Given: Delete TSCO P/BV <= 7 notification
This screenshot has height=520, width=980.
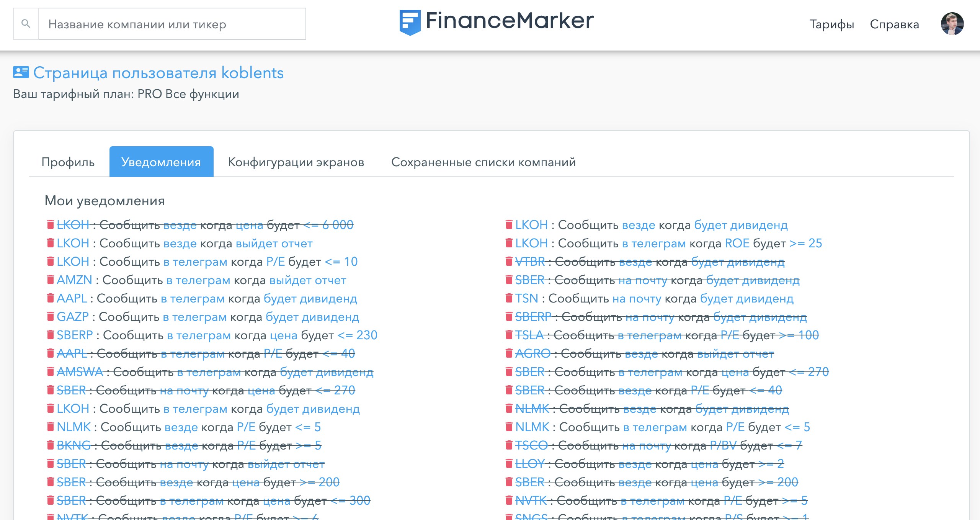Looking at the screenshot, I should (509, 445).
